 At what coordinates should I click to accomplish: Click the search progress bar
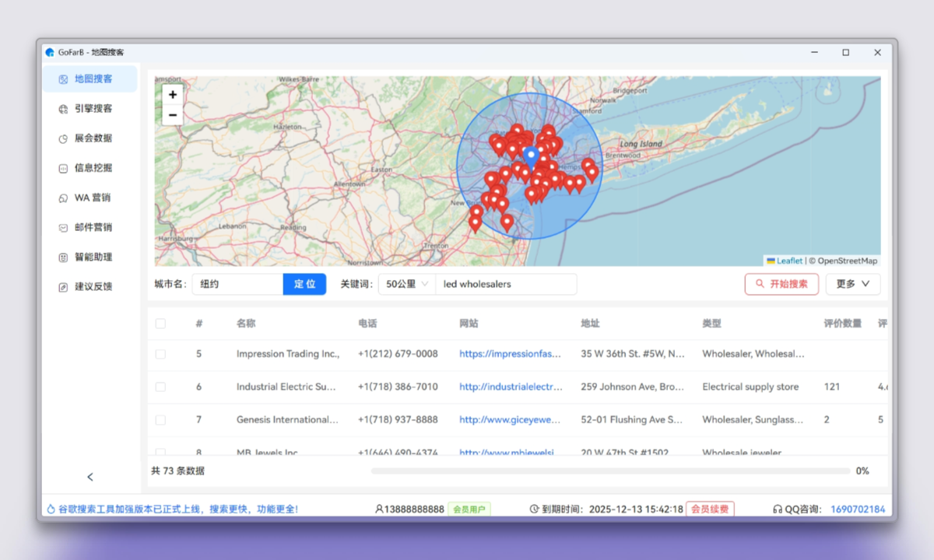tap(611, 471)
